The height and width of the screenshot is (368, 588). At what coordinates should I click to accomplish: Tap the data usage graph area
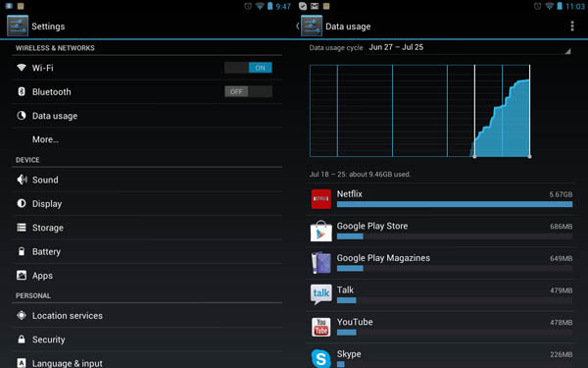pyautogui.click(x=419, y=111)
